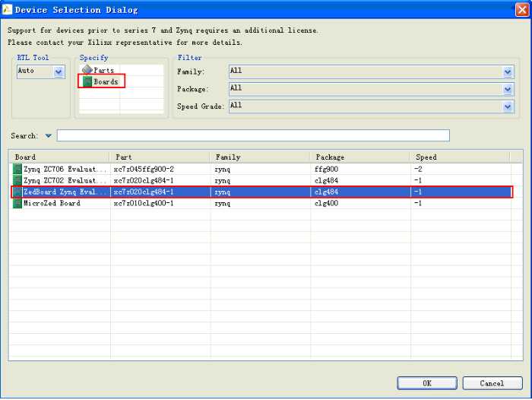This screenshot has width=532, height=400.
Task: Click the MicroZed Board icon
Action: pyautogui.click(x=17, y=203)
